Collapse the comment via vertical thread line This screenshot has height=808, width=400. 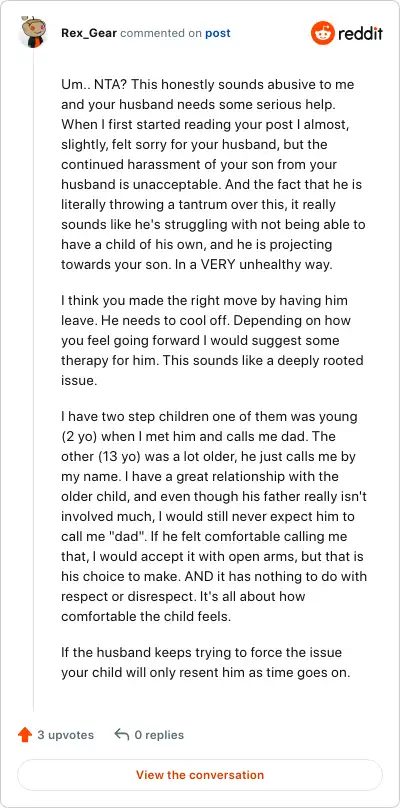34,381
